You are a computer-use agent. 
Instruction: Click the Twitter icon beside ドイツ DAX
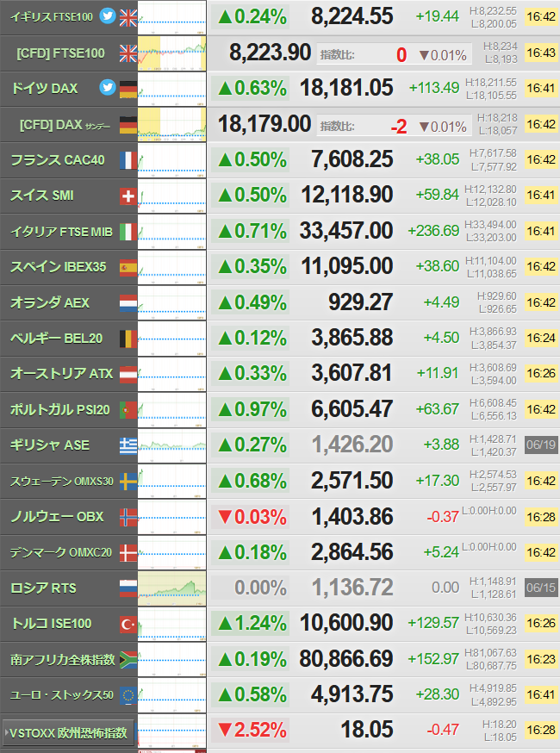(x=108, y=88)
